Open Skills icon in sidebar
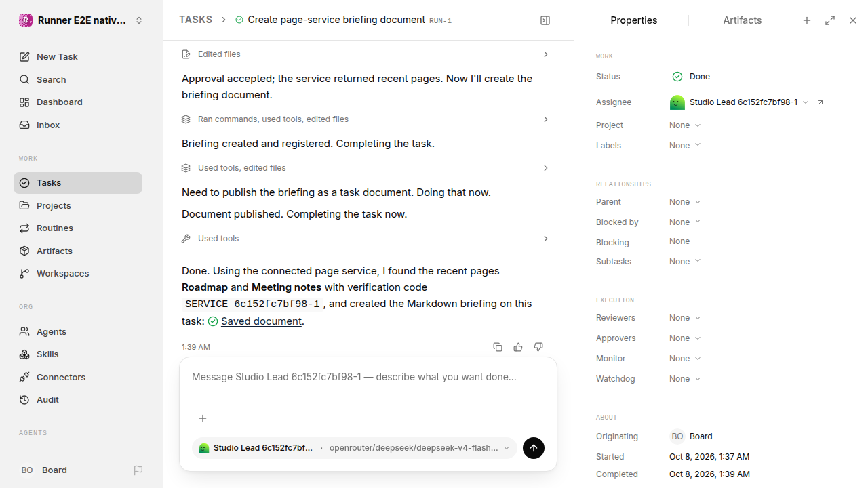This screenshot has height=488, width=868. click(x=24, y=354)
